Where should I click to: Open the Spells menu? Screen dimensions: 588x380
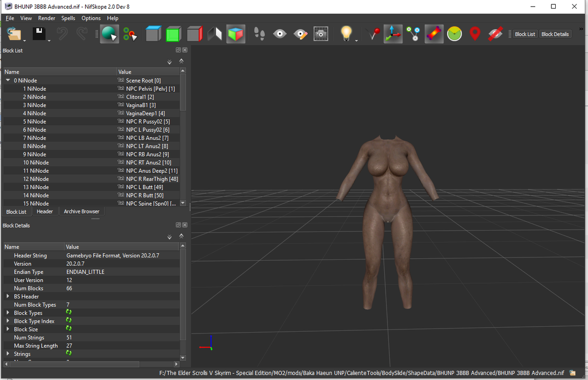[x=68, y=18]
